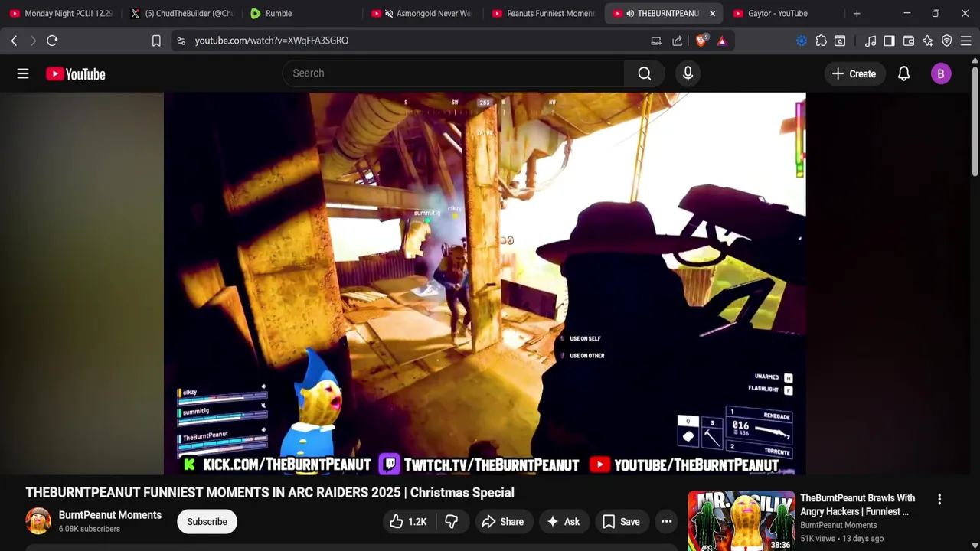
Task: Switch to Gaytor - YouTube tab
Action: pyautogui.click(x=785, y=13)
